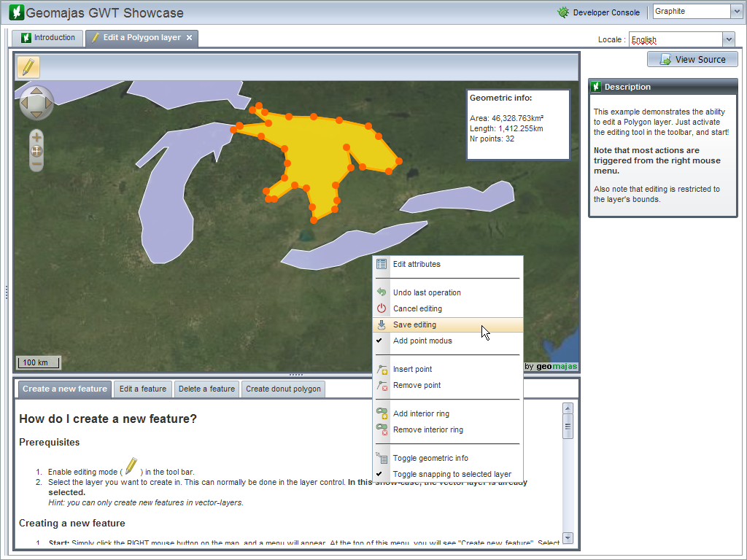Click the help panel scrollbar down arrow
Screen dimensions: 747x560
click(568, 538)
